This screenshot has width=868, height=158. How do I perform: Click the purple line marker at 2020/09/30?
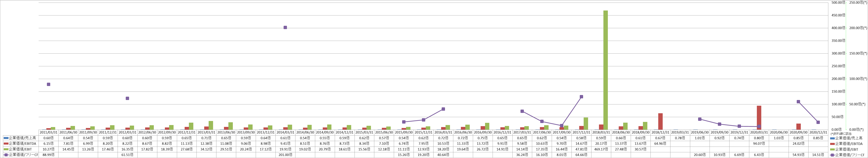[798, 101]
